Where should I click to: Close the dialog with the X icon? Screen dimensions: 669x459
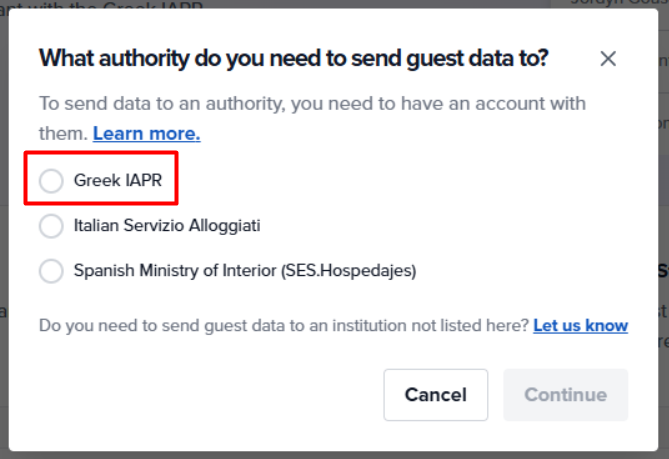coord(608,58)
